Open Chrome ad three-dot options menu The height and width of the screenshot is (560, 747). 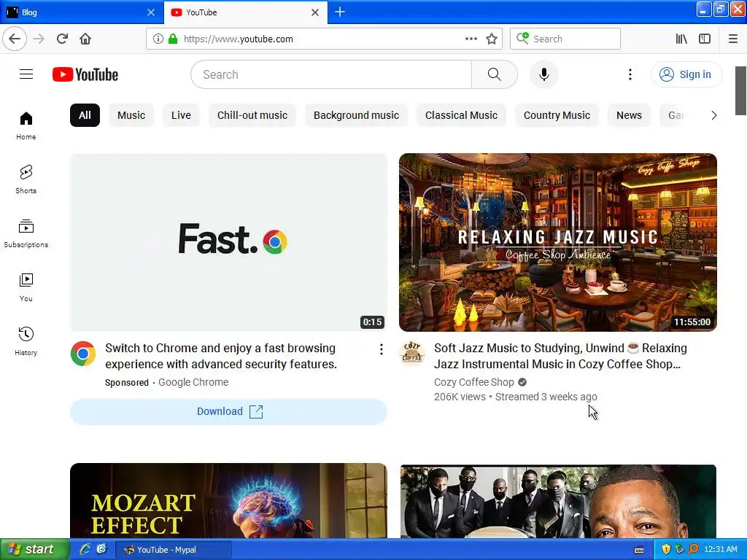click(381, 349)
